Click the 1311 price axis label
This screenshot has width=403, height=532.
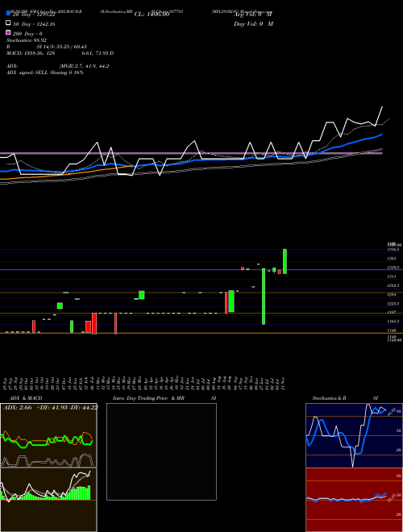point(392,276)
